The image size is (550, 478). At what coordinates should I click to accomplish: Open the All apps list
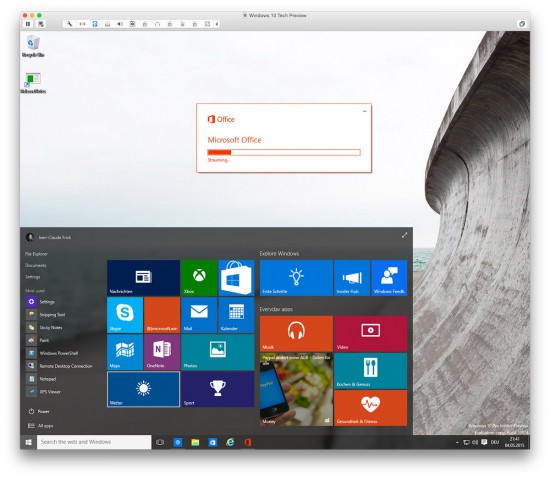point(40,426)
